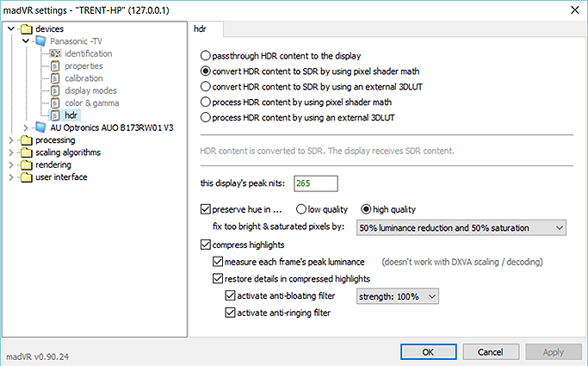Screen dimensions: 588x366
Task: Select the color & gamma tree item
Action: point(92,103)
